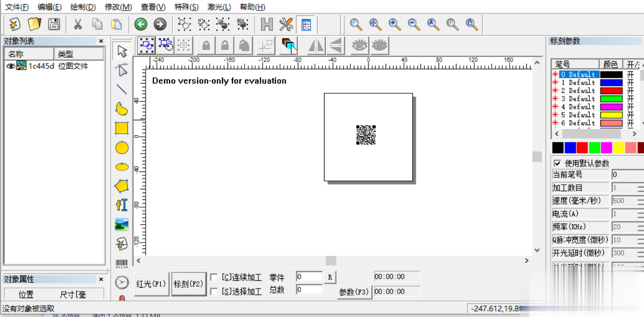The width and height of the screenshot is (644, 317).
Task: Select the Ellipse drawing tool
Action: (x=122, y=167)
